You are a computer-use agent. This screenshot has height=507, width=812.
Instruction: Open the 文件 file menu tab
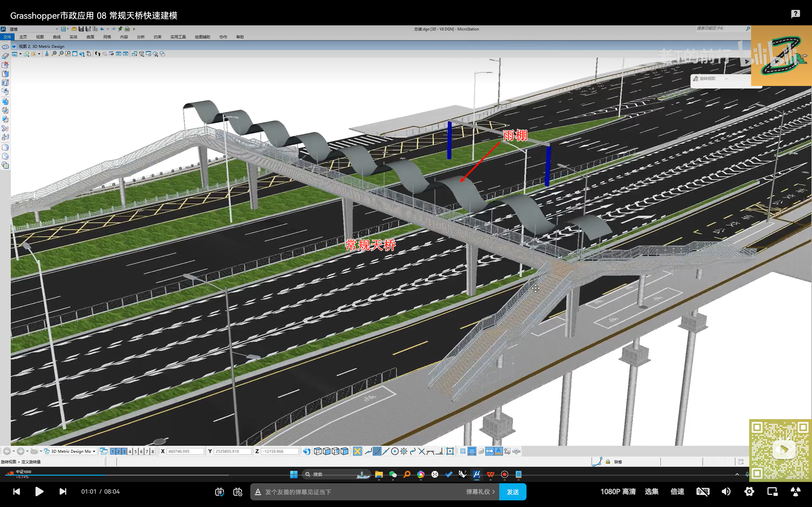click(7, 37)
